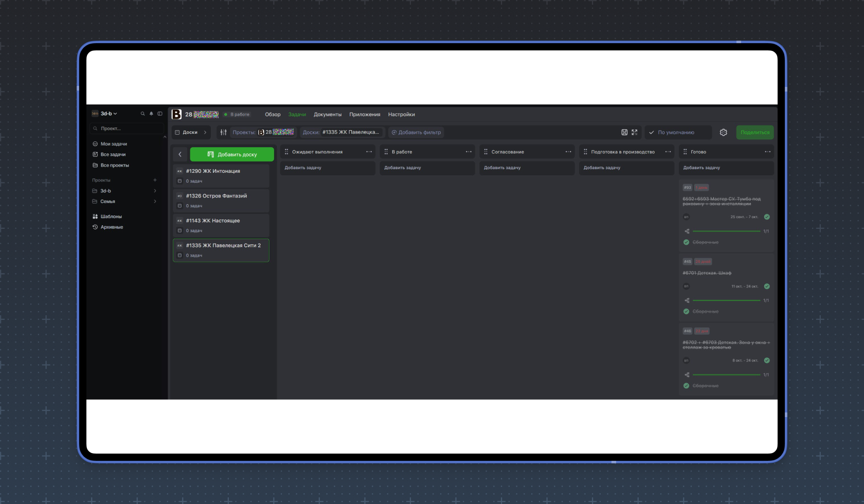Enter fullscreen using the expand icon
The height and width of the screenshot is (504, 864).
pos(635,132)
